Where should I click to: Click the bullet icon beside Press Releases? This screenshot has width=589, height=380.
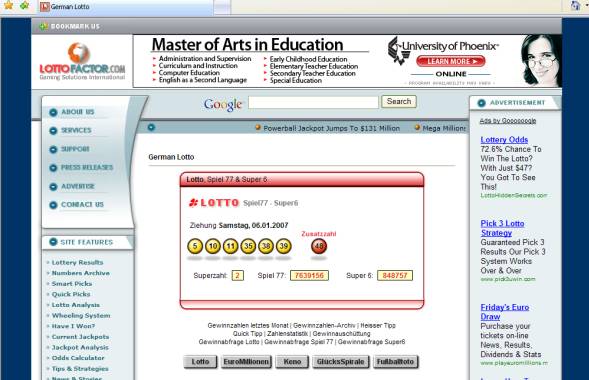tap(53, 168)
